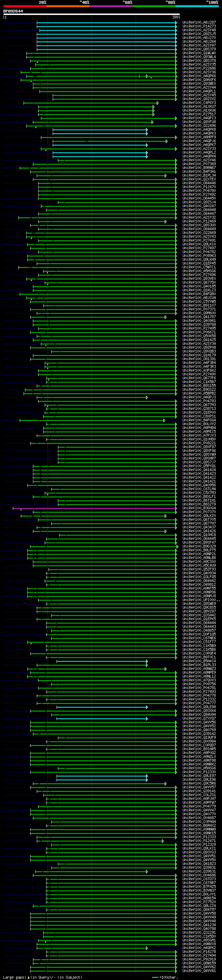Click the UniRef100_Q4VV62 label
Viewport: 222px width, 980px height.
[x=199, y=967]
